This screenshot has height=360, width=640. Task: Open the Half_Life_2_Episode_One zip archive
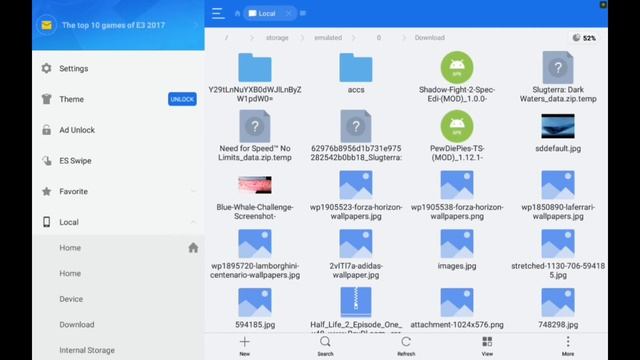coord(356,309)
